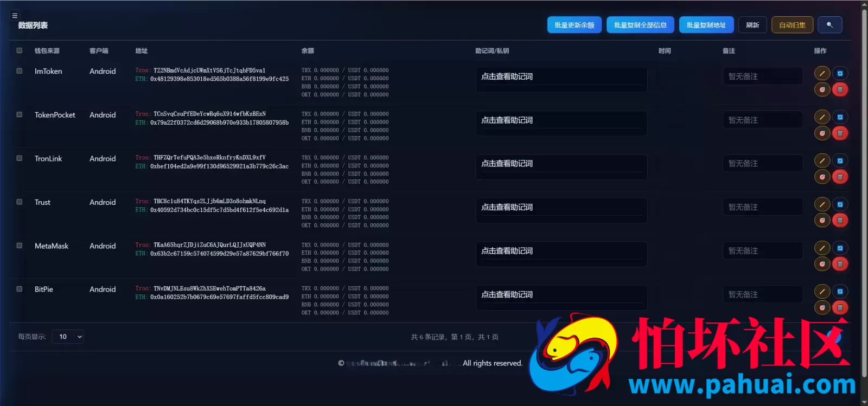
Task: Edit the ImToken row with pencil icon
Action: coord(822,73)
